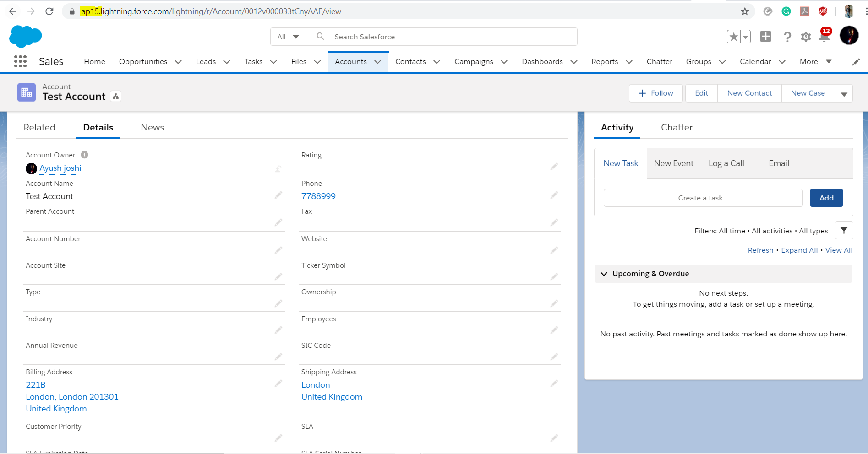Screen dimensions: 868x454
Task: Click the browser address bar URL
Action: 211,11
